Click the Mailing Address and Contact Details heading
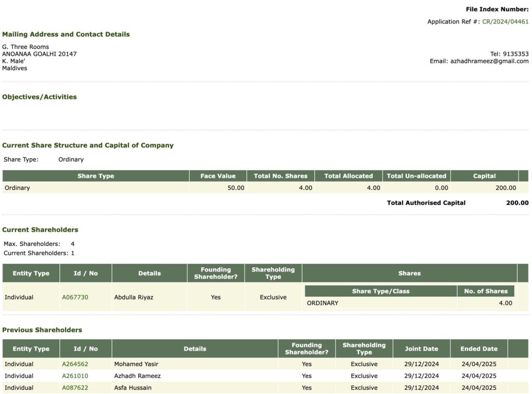The width and height of the screenshot is (532, 394). point(66,34)
